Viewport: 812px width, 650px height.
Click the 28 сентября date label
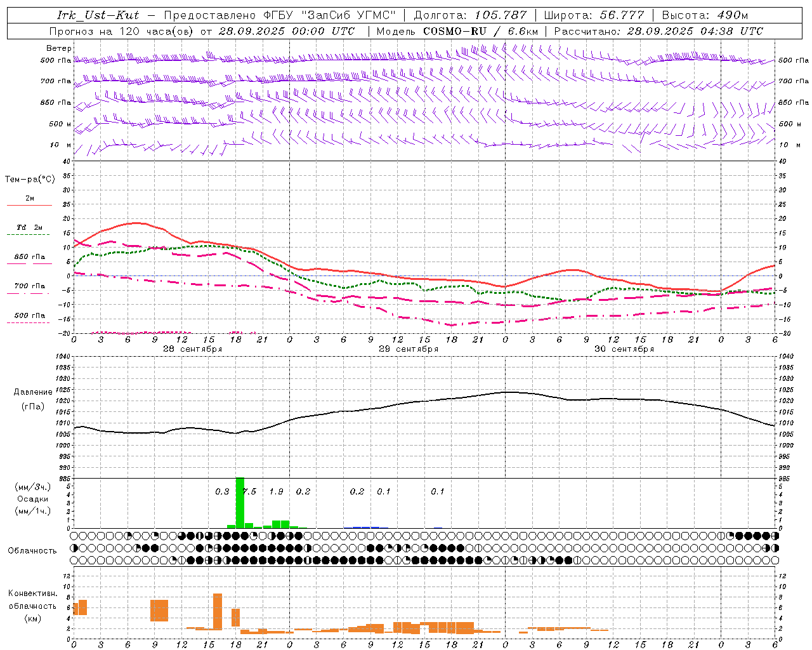point(192,348)
